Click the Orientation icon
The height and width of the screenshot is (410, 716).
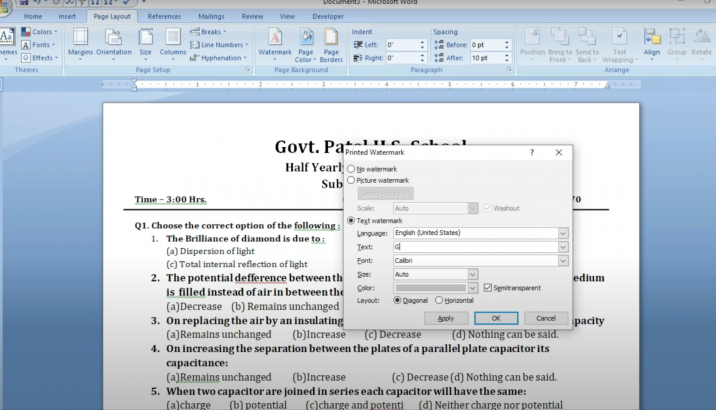(x=113, y=41)
